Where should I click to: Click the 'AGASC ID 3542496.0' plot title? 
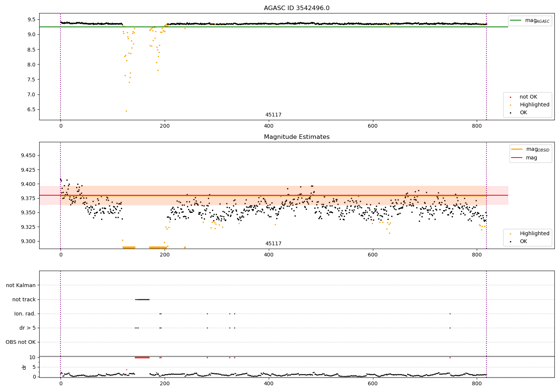[x=296, y=8]
